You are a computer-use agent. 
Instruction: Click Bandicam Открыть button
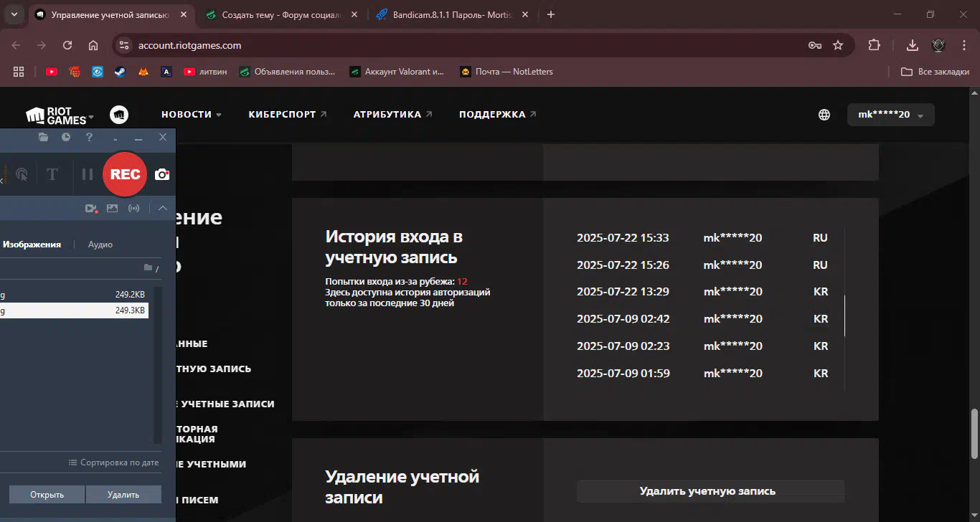(x=47, y=495)
